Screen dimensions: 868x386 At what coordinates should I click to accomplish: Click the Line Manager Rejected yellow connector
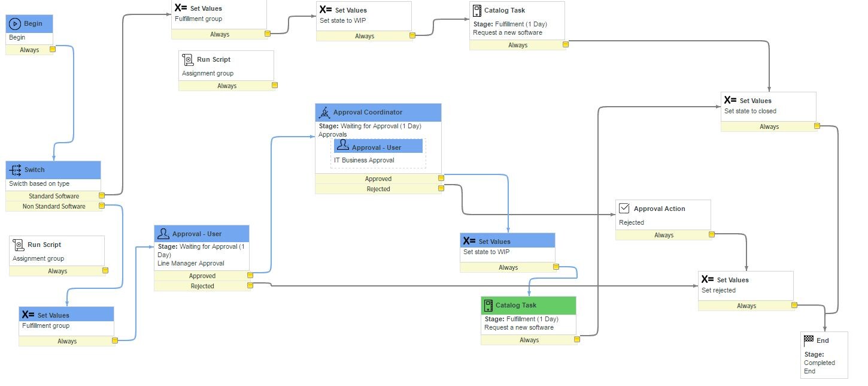coord(250,285)
